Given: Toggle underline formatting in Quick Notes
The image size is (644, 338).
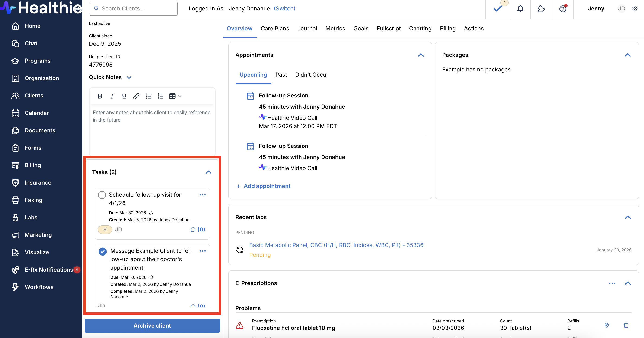Looking at the screenshot, I should coord(124,96).
